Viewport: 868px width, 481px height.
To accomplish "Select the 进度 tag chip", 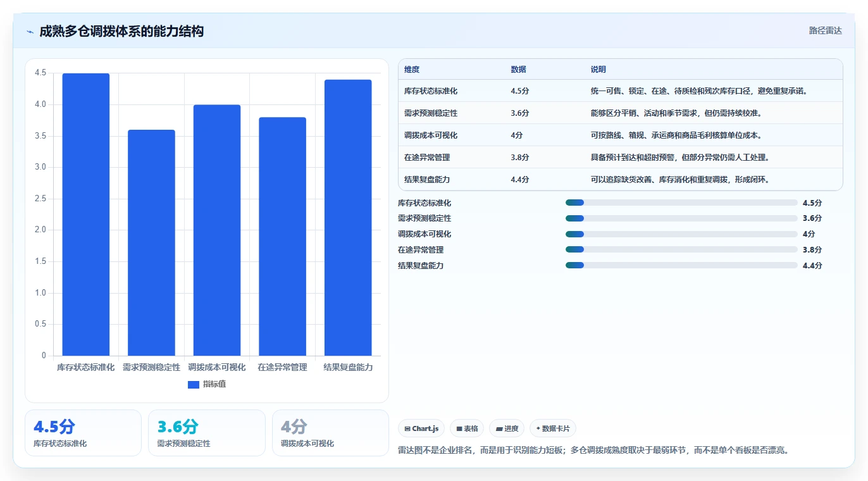I will pos(507,428).
